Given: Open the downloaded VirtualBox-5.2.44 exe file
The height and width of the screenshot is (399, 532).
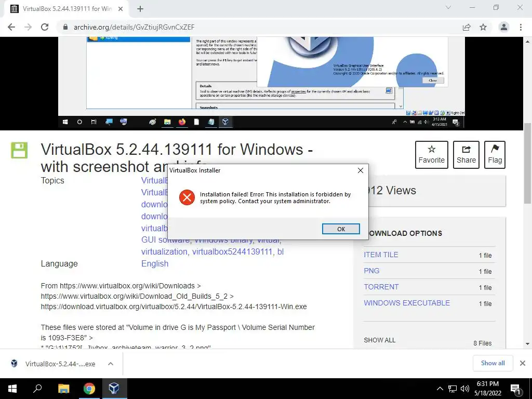Looking at the screenshot, I should 60,364.
